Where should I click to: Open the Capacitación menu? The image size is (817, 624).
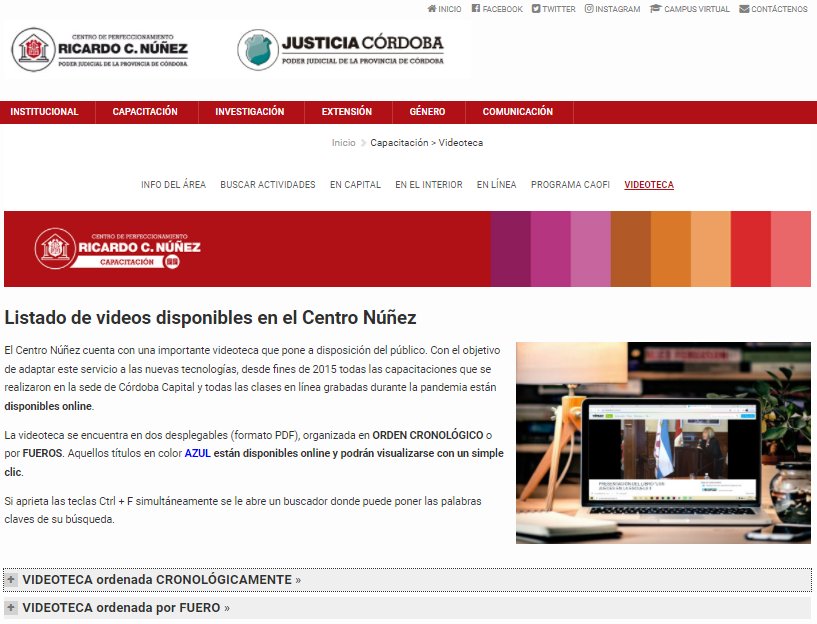tap(146, 111)
